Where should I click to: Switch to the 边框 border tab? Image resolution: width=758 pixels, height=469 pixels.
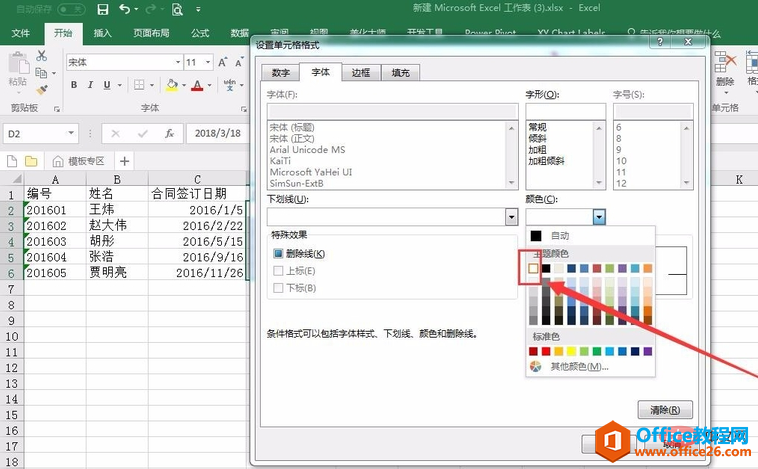(361, 73)
